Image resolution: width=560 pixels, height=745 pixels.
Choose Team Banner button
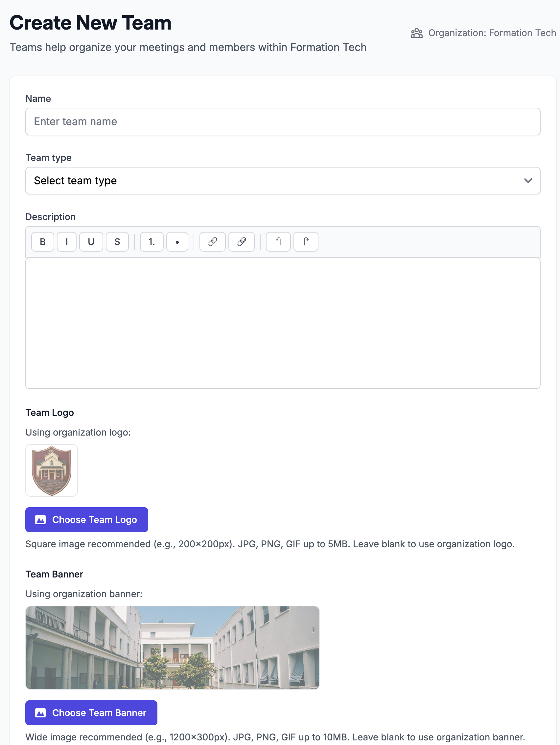click(x=91, y=713)
